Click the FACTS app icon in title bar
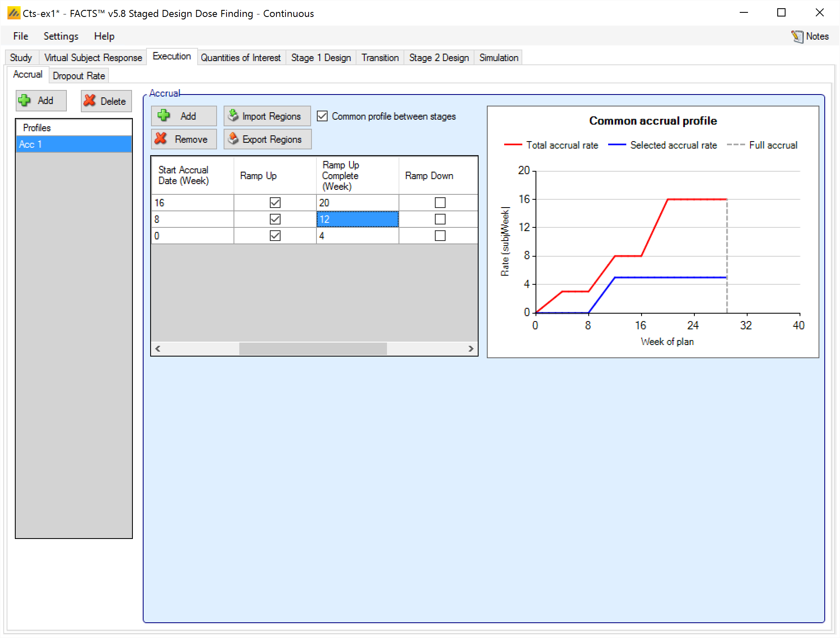This screenshot has width=840, height=638. (13, 13)
